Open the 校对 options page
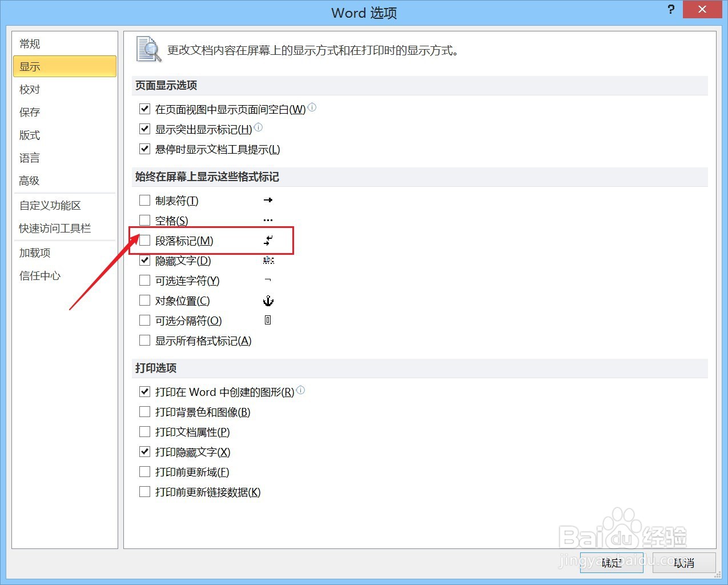728x585 pixels. 29,89
